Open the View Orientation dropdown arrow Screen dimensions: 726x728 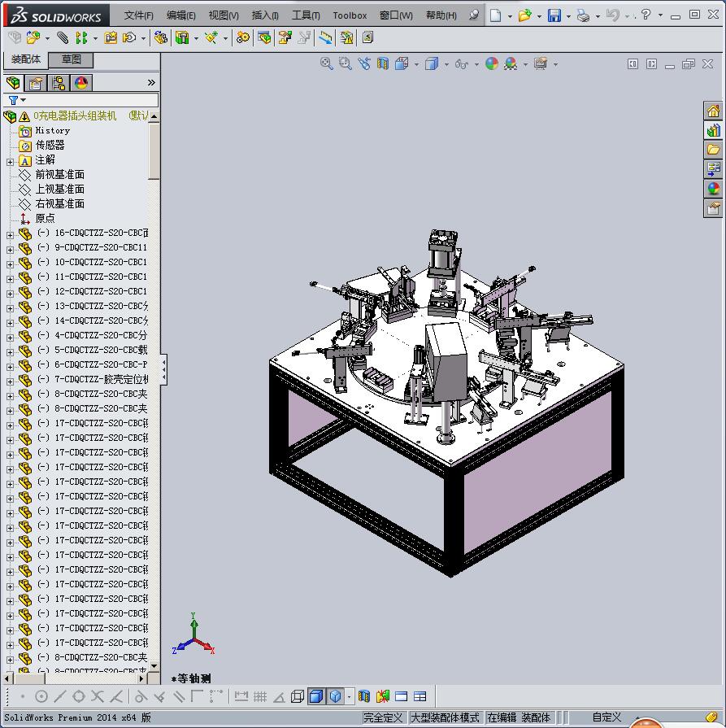click(416, 64)
